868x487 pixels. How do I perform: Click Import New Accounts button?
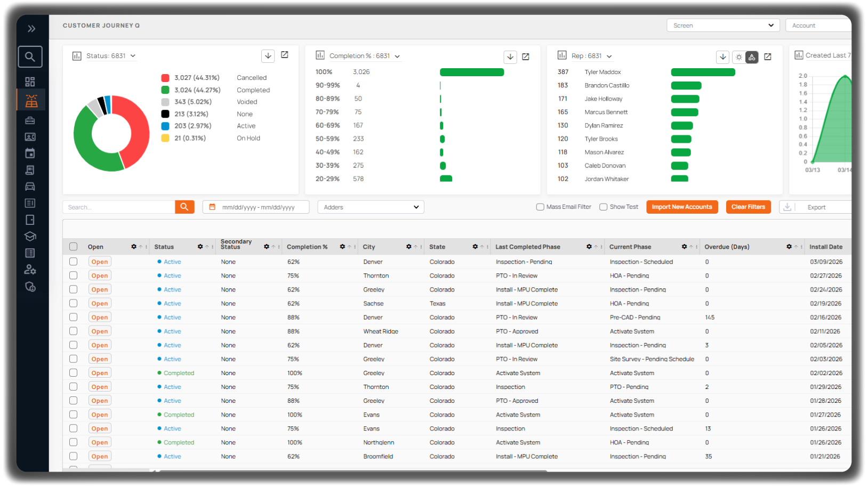click(x=682, y=207)
